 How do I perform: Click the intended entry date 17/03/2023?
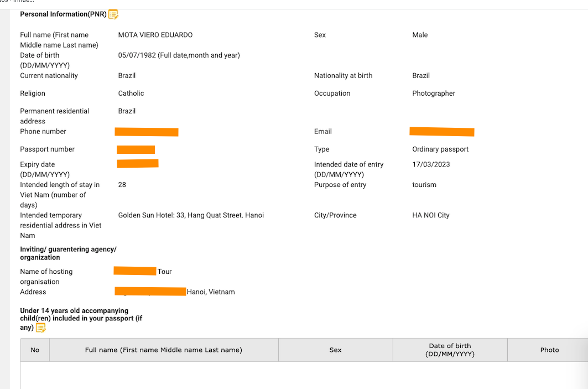[x=431, y=164]
